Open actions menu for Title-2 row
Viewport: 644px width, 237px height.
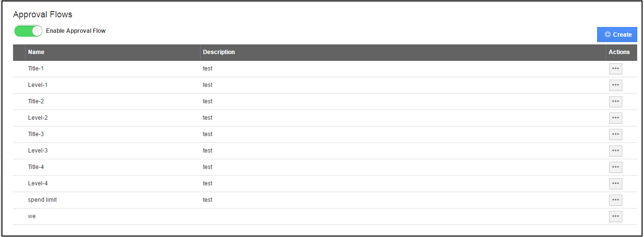(x=615, y=101)
